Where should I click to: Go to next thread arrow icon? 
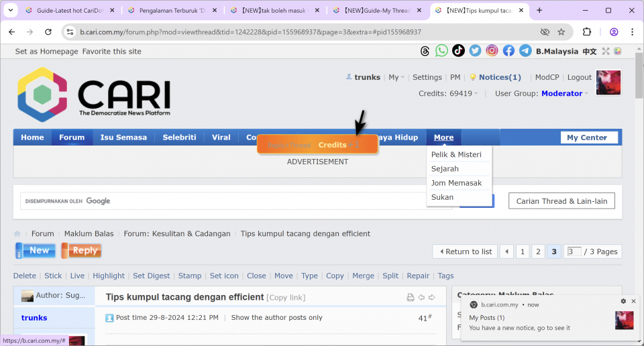(x=431, y=297)
